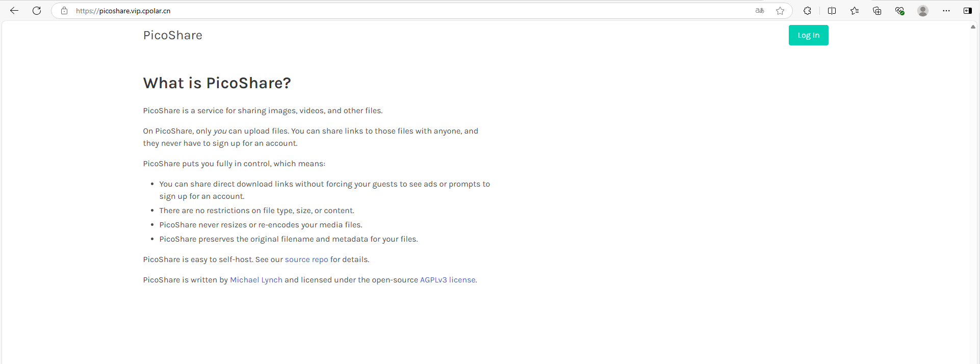Reload the page with the refresh icon

[x=37, y=11]
